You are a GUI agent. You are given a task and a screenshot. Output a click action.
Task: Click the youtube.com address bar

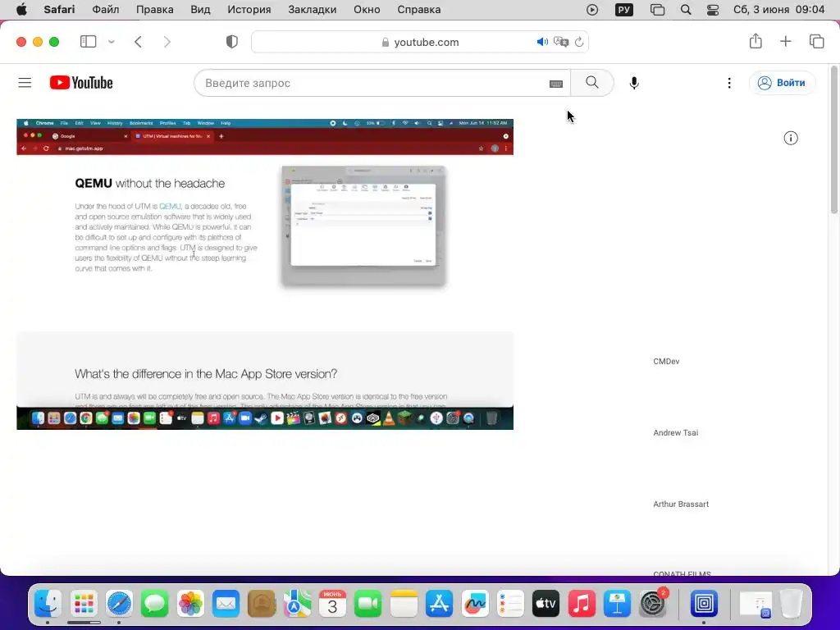point(420,42)
